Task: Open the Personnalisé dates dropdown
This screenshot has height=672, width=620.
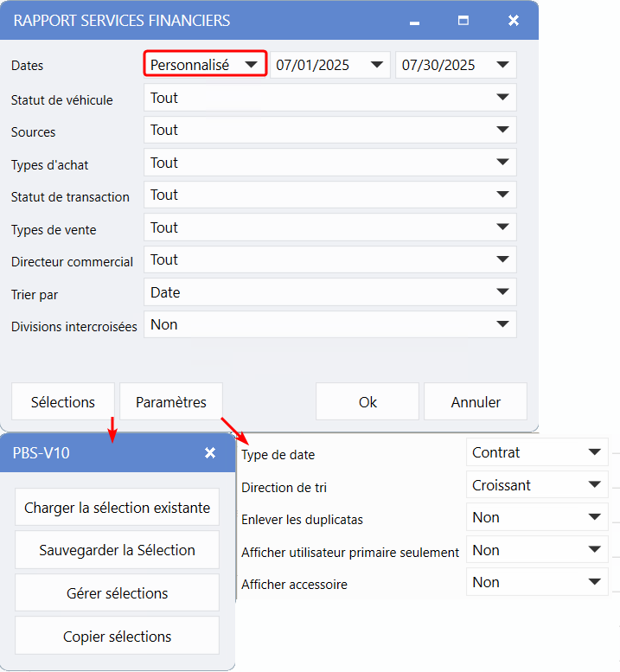Action: click(204, 65)
